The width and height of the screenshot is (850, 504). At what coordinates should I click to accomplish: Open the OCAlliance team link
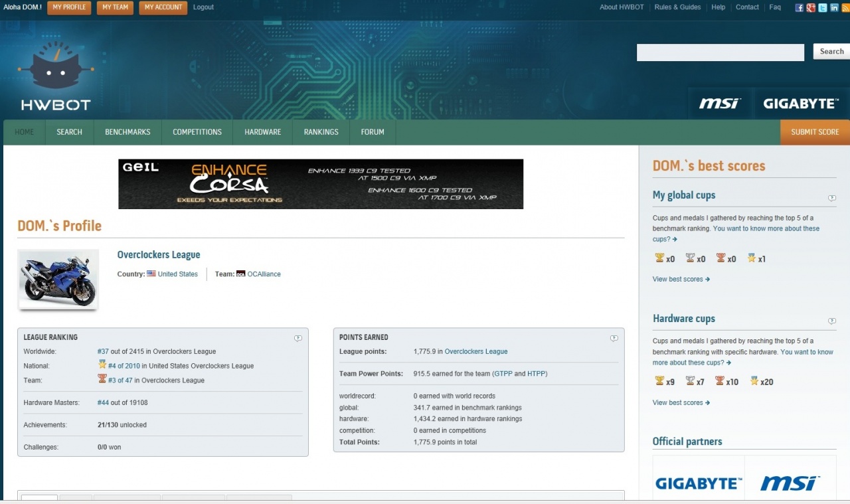pyautogui.click(x=264, y=274)
